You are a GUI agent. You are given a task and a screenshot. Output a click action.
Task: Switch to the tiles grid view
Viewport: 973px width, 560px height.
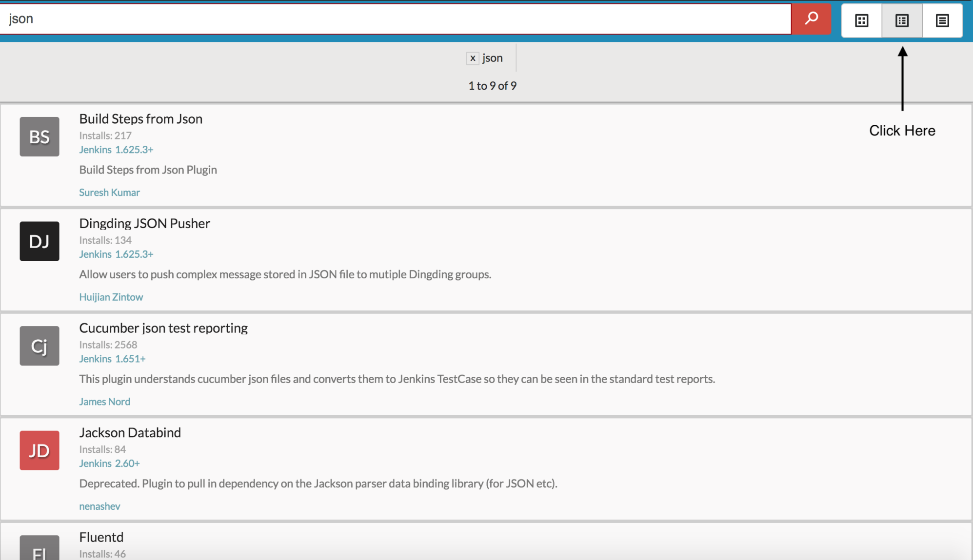[862, 20]
